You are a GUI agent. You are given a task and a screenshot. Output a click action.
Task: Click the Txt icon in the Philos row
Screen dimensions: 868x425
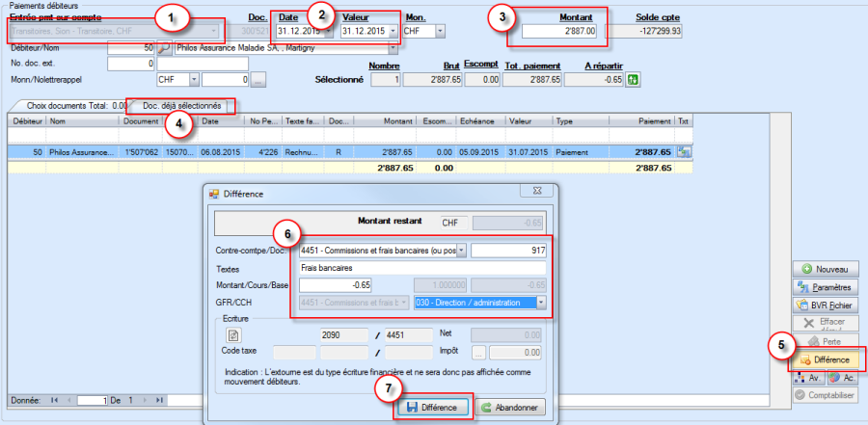[685, 151]
